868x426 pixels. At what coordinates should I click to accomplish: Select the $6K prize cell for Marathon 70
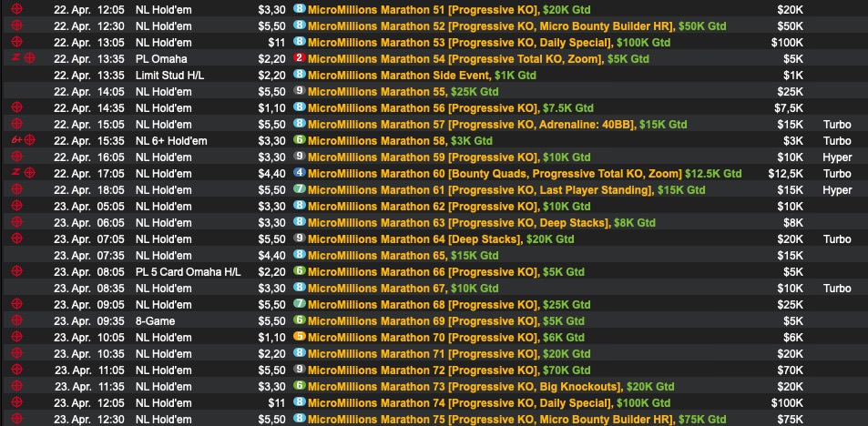(793, 338)
